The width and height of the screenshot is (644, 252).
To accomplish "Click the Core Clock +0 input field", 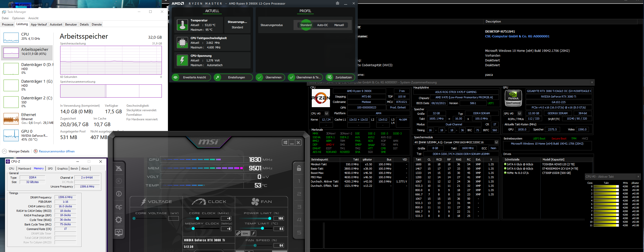I will tap(226, 218).
